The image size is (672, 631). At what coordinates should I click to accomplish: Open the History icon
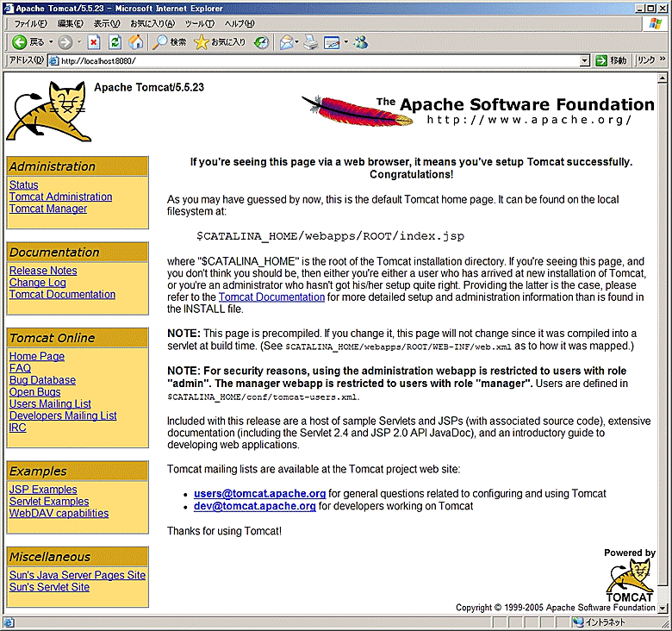pyautogui.click(x=261, y=42)
